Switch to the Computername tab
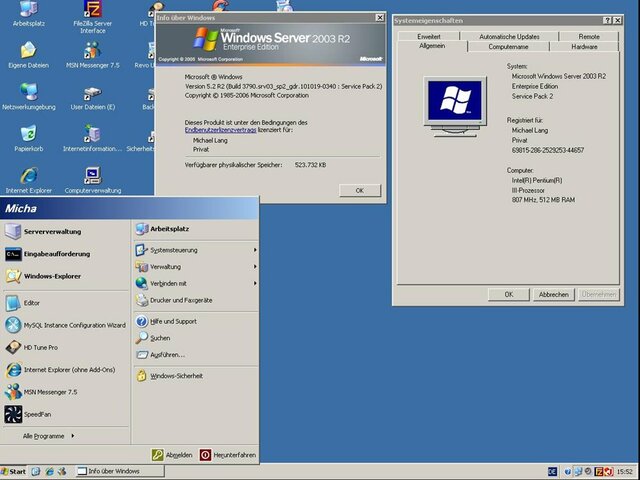 point(508,47)
